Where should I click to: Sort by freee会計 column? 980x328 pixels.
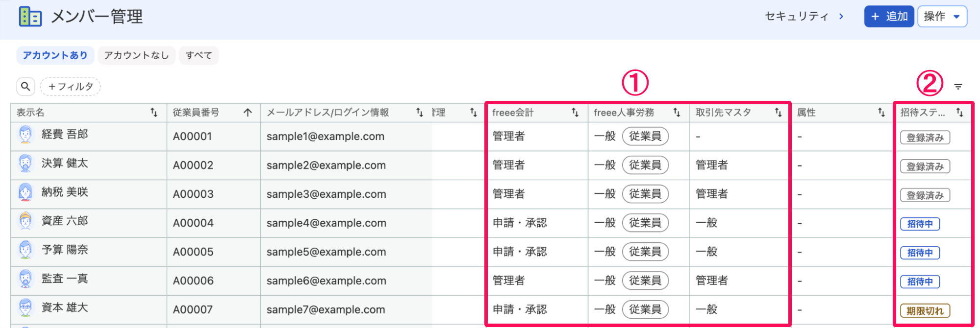coord(575,113)
